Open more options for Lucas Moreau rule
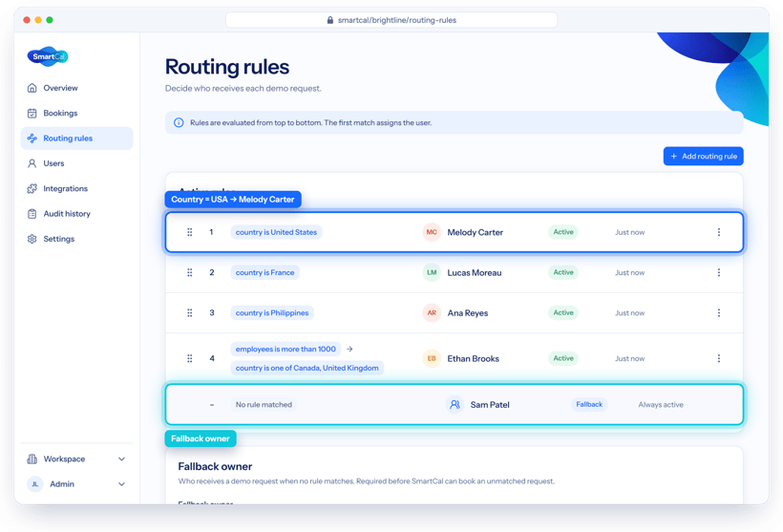783x532 pixels. coord(719,273)
